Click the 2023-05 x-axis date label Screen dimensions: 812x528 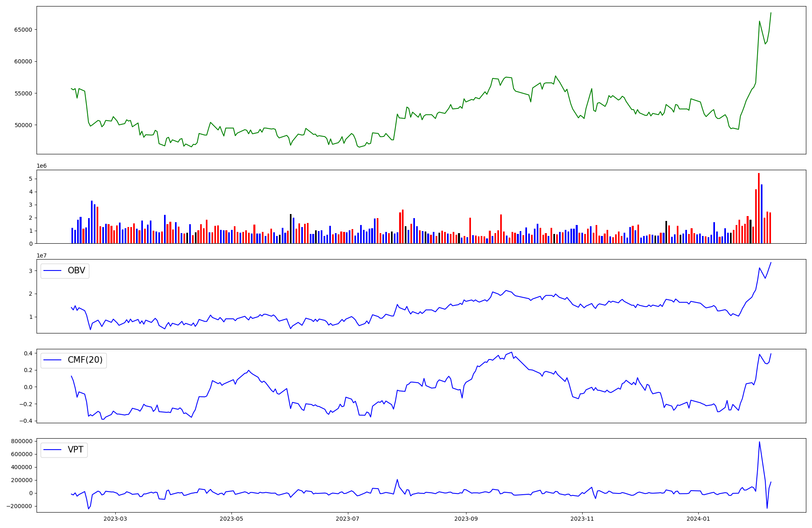click(x=231, y=519)
